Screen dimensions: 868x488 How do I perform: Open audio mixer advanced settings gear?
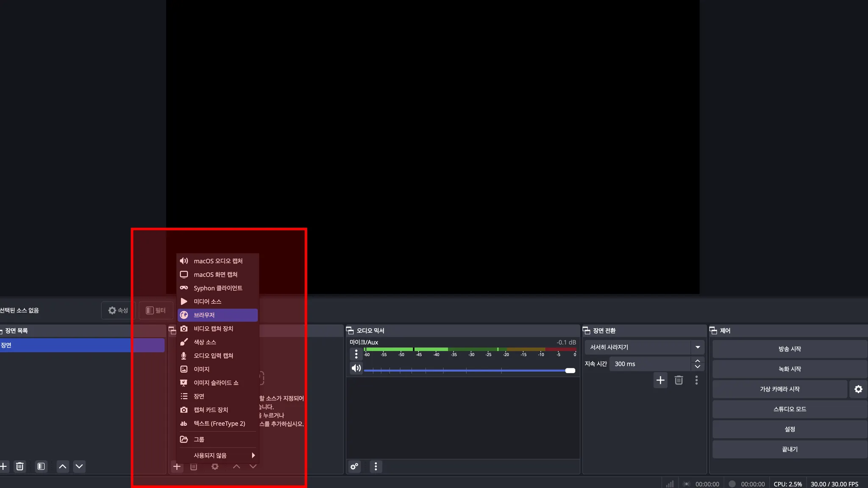[354, 466]
